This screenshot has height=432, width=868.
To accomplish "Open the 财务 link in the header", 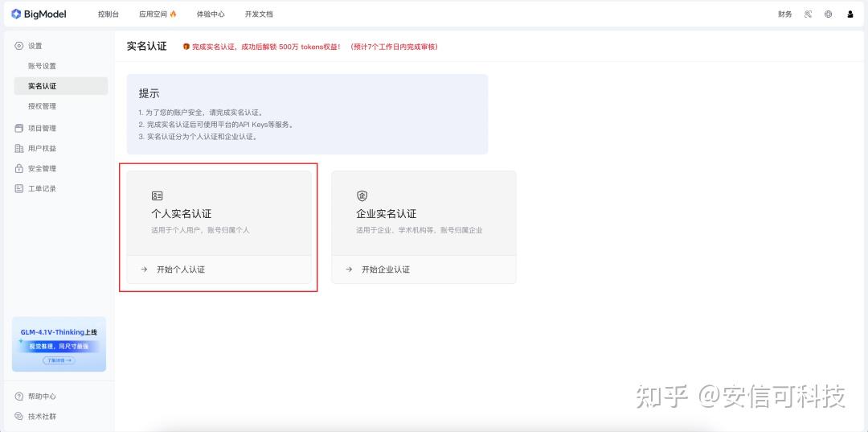I will pyautogui.click(x=785, y=14).
